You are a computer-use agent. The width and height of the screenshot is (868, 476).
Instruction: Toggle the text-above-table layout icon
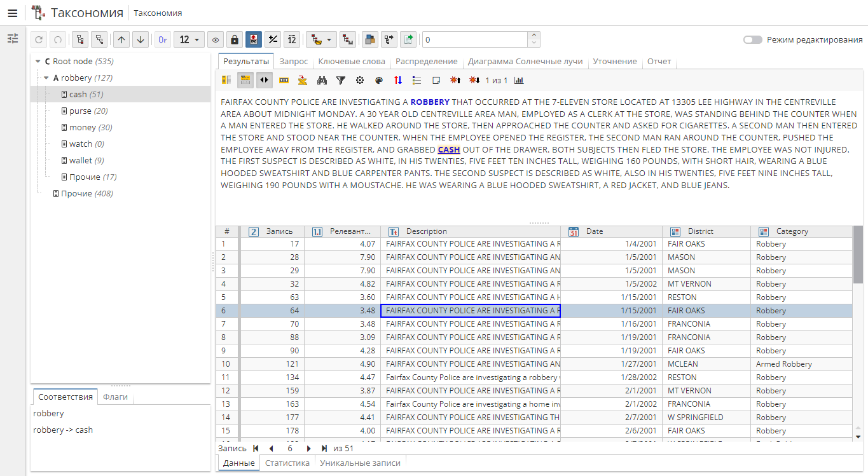coord(245,80)
